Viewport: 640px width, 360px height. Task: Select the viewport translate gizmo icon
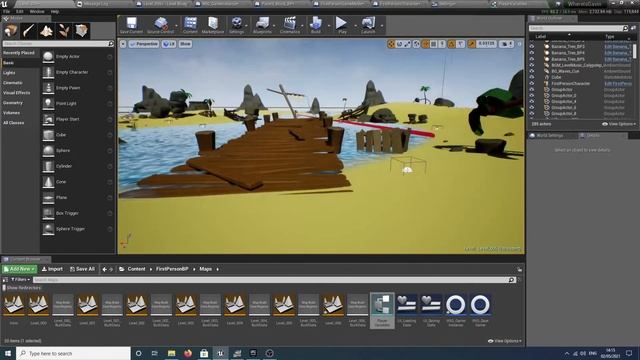coord(391,44)
